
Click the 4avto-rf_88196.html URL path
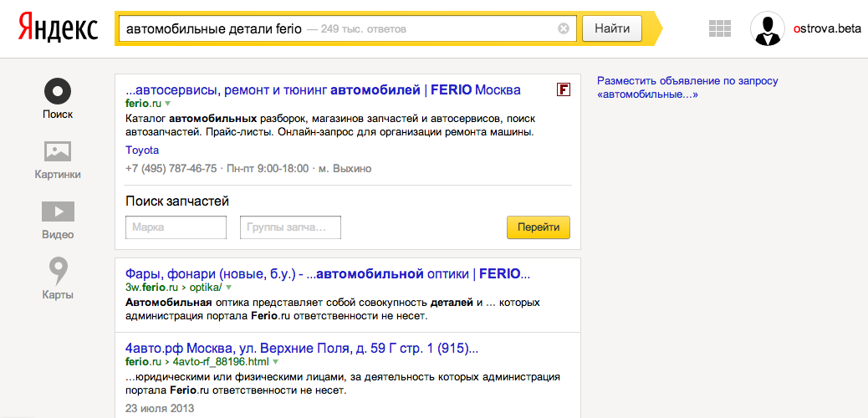(x=220, y=362)
